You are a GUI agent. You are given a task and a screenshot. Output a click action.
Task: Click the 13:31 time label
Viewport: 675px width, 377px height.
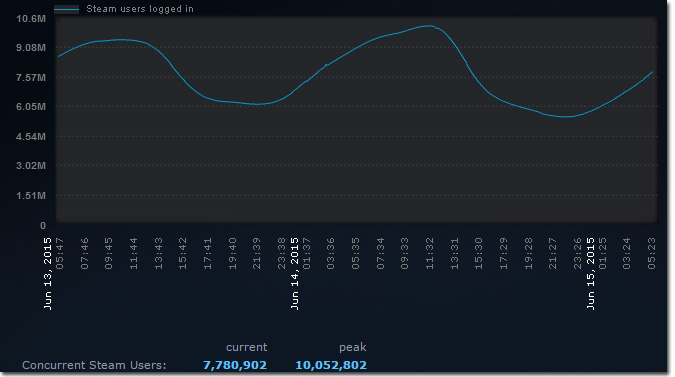pos(455,253)
